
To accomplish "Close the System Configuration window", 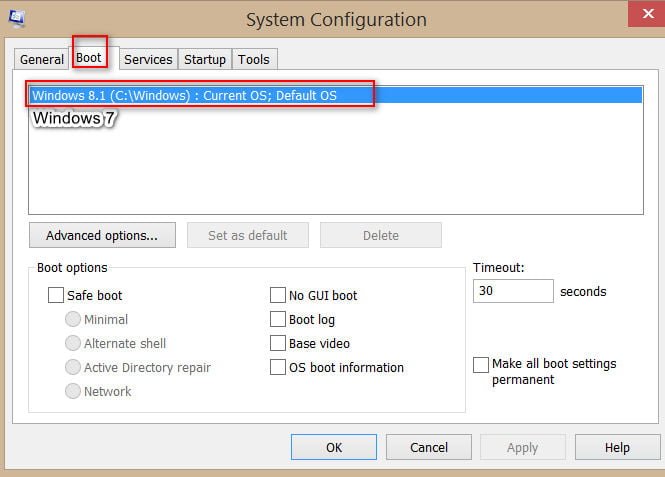I will (x=647, y=14).
